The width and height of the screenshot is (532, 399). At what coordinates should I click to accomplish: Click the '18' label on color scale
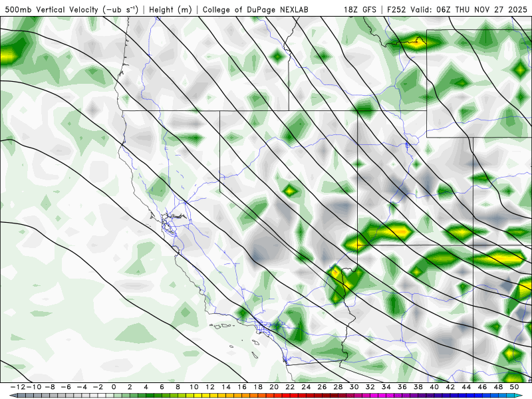click(x=258, y=387)
